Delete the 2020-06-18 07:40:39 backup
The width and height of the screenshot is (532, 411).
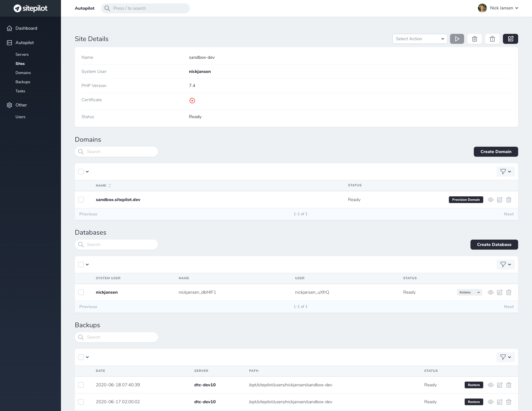coord(509,385)
